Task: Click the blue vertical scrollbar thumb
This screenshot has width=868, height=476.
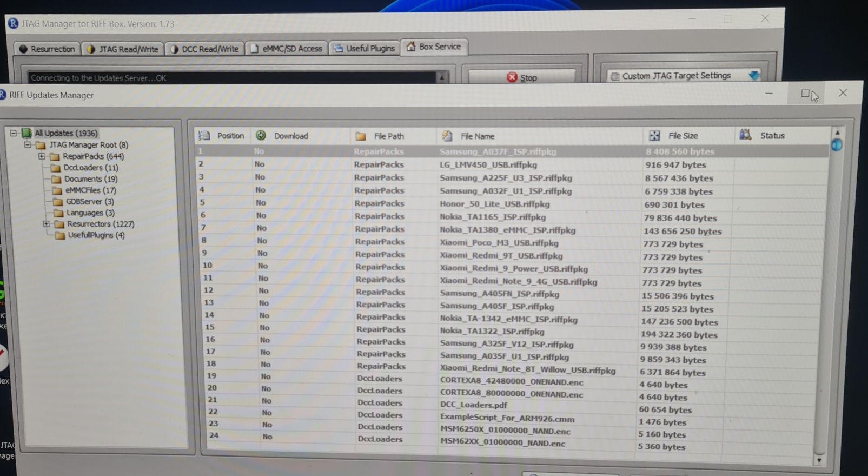Action: [837, 145]
